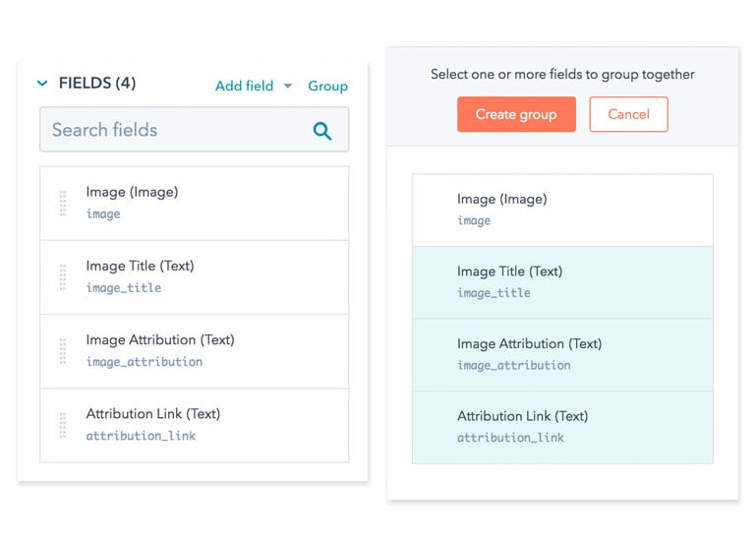Open the Image Attribution (Text) field in left list
Image resolution: width=756 pixels, height=542 pixels.
[195, 351]
